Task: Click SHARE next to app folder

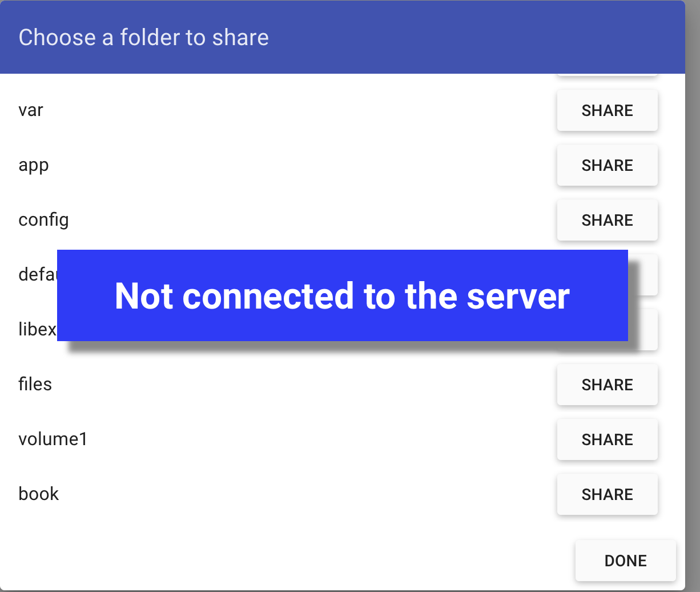Action: (607, 165)
